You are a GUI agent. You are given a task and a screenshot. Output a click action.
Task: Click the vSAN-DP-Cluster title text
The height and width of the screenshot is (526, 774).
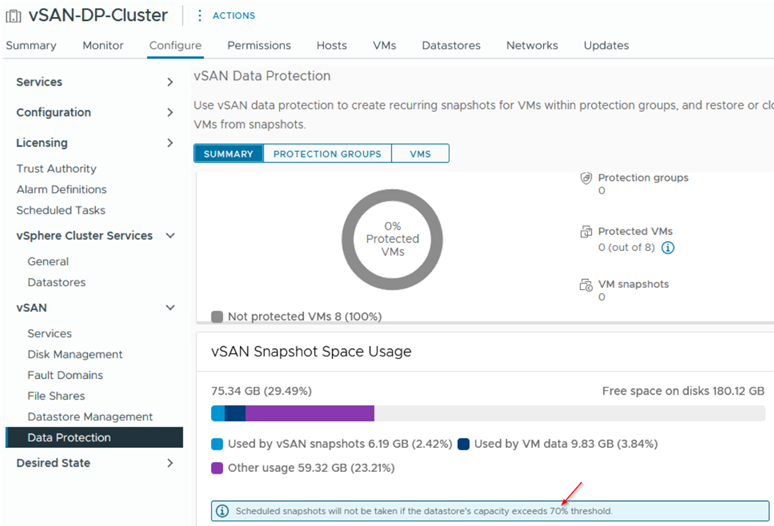point(98,16)
